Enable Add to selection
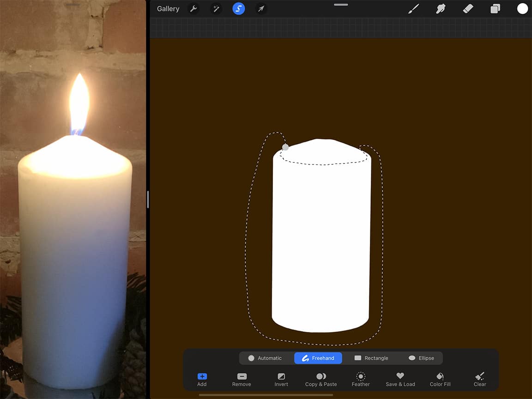This screenshot has width=532, height=399. [202, 380]
